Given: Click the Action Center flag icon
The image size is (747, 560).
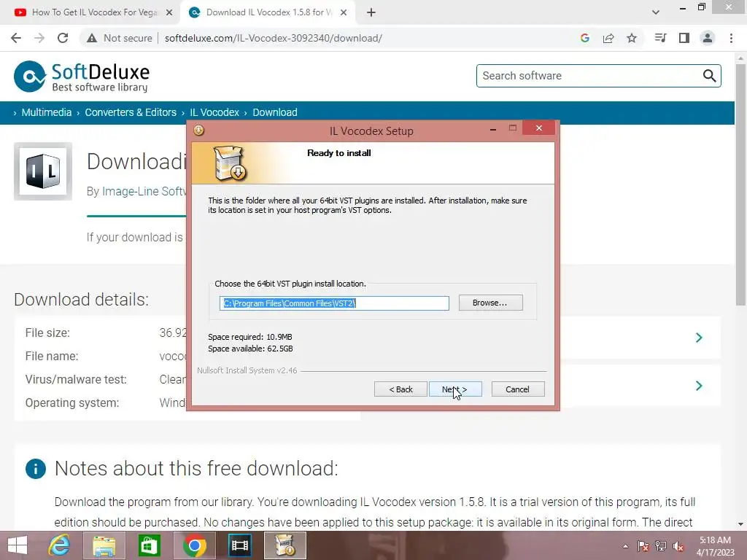Looking at the screenshot, I should pos(643,546).
